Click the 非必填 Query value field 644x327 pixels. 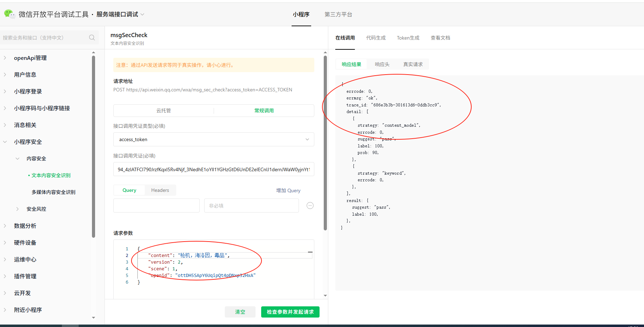click(x=251, y=206)
